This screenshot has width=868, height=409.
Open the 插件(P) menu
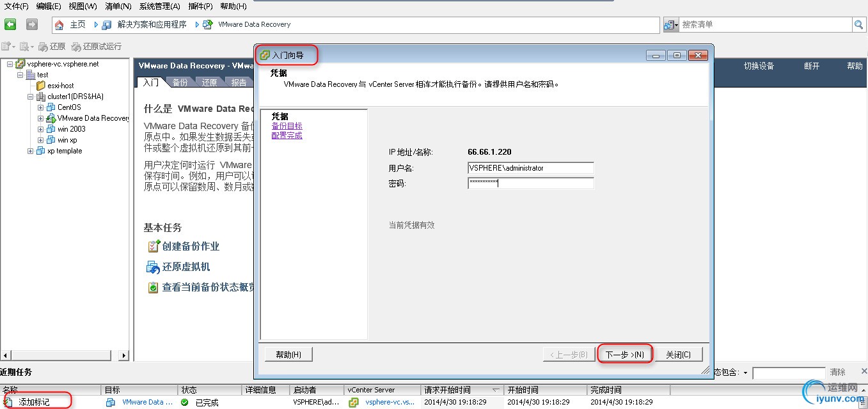point(200,6)
